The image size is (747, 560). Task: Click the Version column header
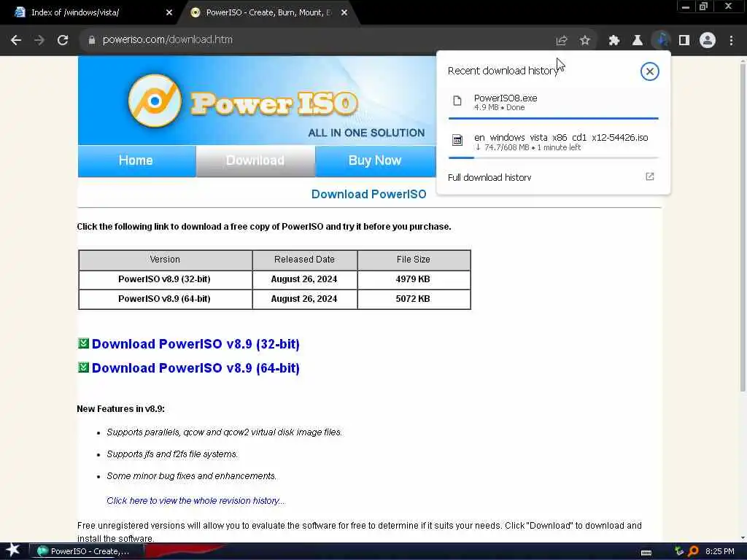pos(165,260)
